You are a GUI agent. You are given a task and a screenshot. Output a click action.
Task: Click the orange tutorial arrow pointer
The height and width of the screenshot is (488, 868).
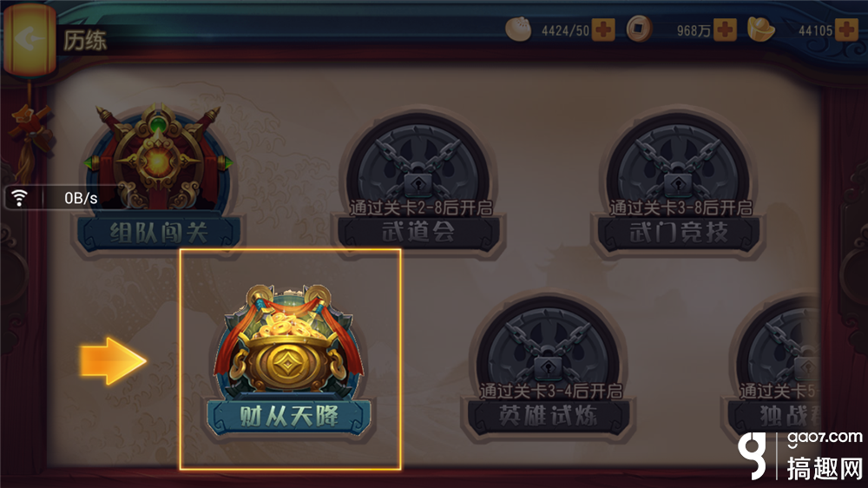(x=114, y=360)
